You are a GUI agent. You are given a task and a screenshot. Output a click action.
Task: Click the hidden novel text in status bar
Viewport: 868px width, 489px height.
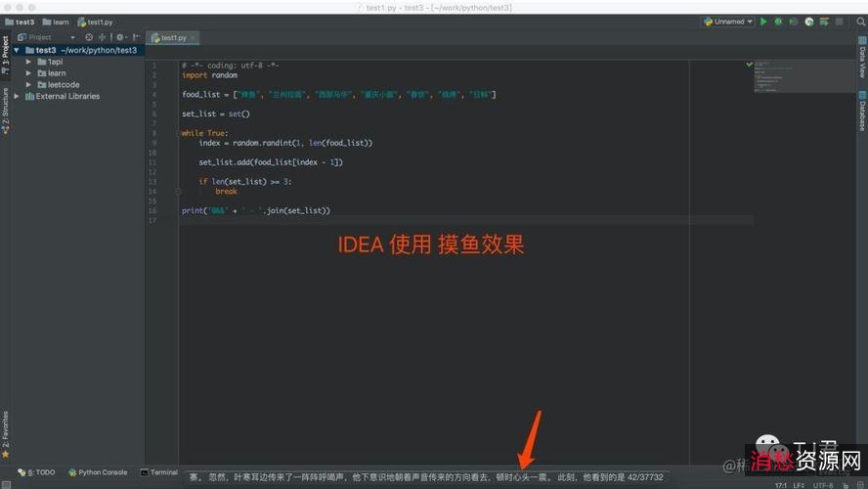click(426, 477)
